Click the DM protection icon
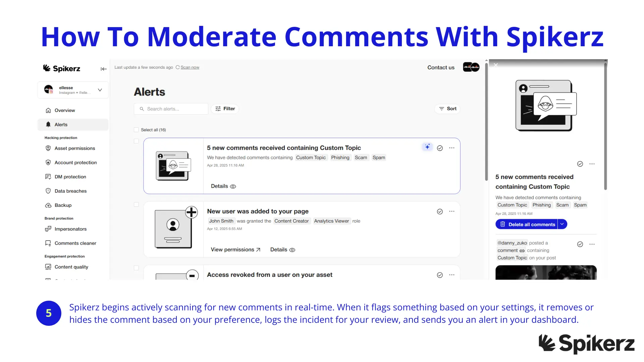Screen dimensions: 644x362 tap(48, 177)
